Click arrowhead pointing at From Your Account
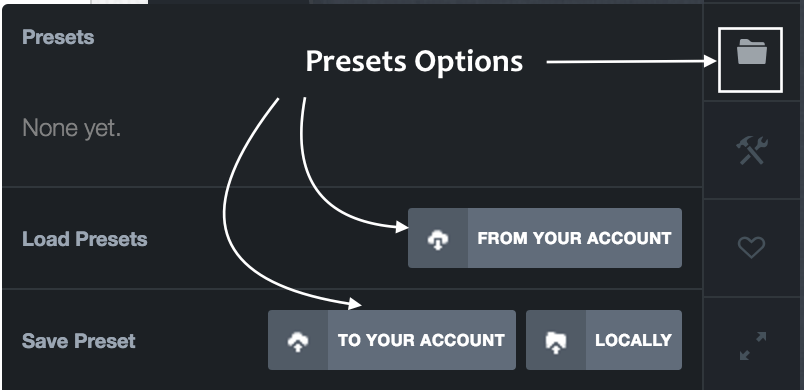 (403, 227)
